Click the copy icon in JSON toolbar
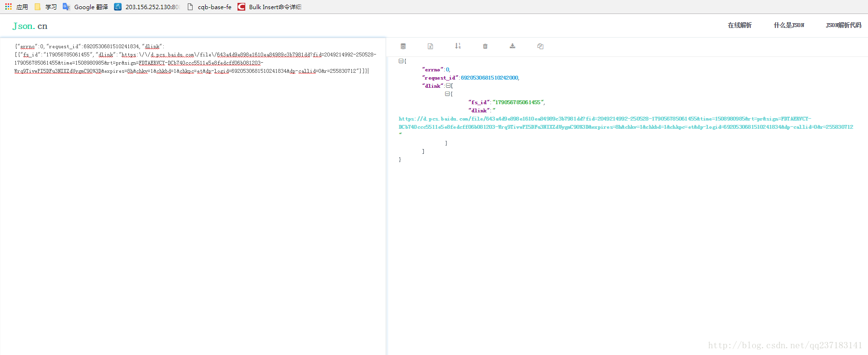 coord(540,46)
